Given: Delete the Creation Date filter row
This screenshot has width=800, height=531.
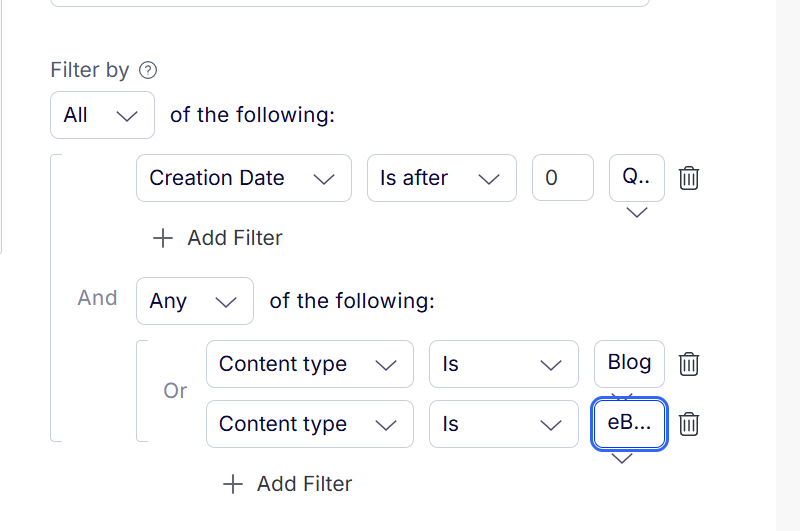Looking at the screenshot, I should point(688,178).
